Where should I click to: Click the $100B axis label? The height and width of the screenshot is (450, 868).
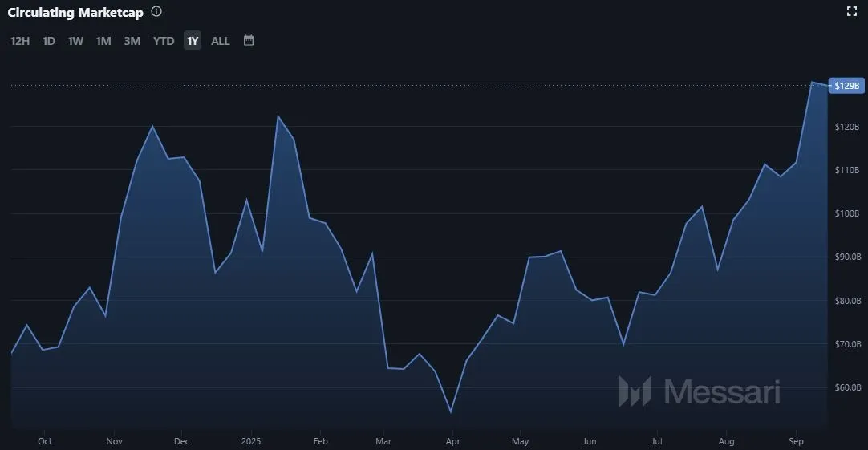pyautogui.click(x=847, y=213)
